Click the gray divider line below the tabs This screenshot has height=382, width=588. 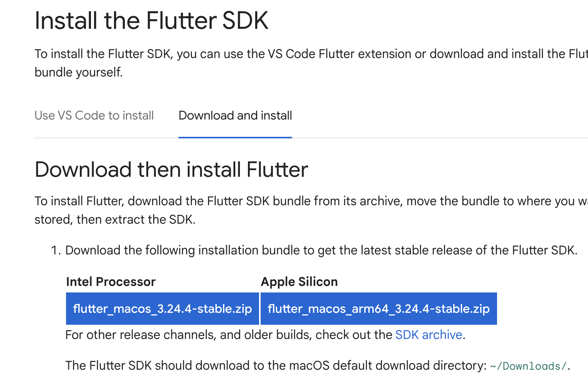point(440,138)
